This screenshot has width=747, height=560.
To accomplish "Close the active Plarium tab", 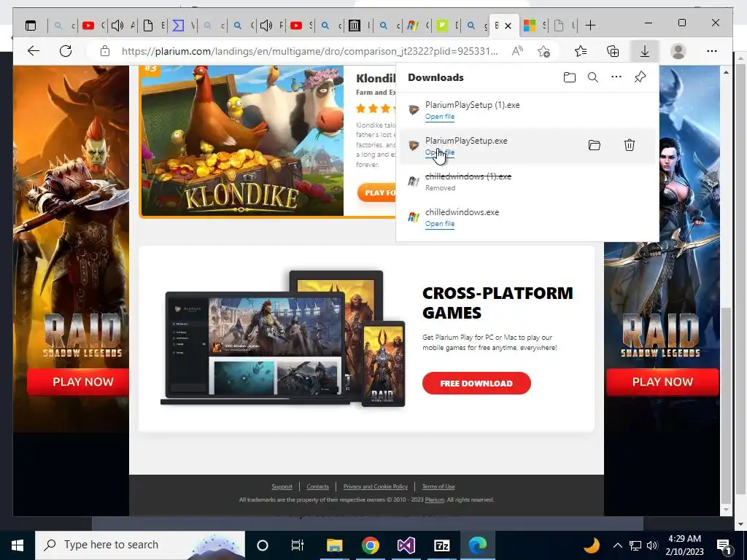I will pos(508,26).
